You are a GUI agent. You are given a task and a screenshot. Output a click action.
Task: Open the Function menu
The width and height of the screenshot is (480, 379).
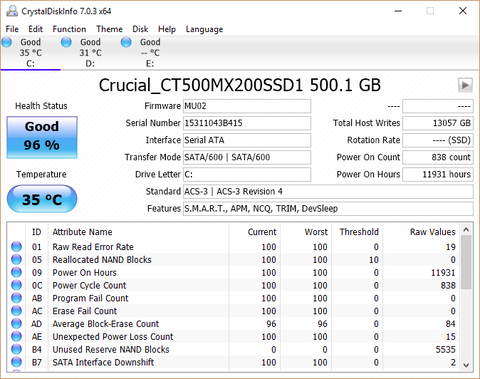click(69, 29)
